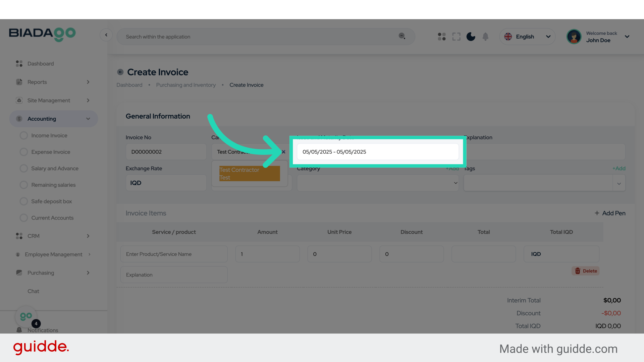Delete the invoice item row
644x362 pixels.
coord(585,271)
